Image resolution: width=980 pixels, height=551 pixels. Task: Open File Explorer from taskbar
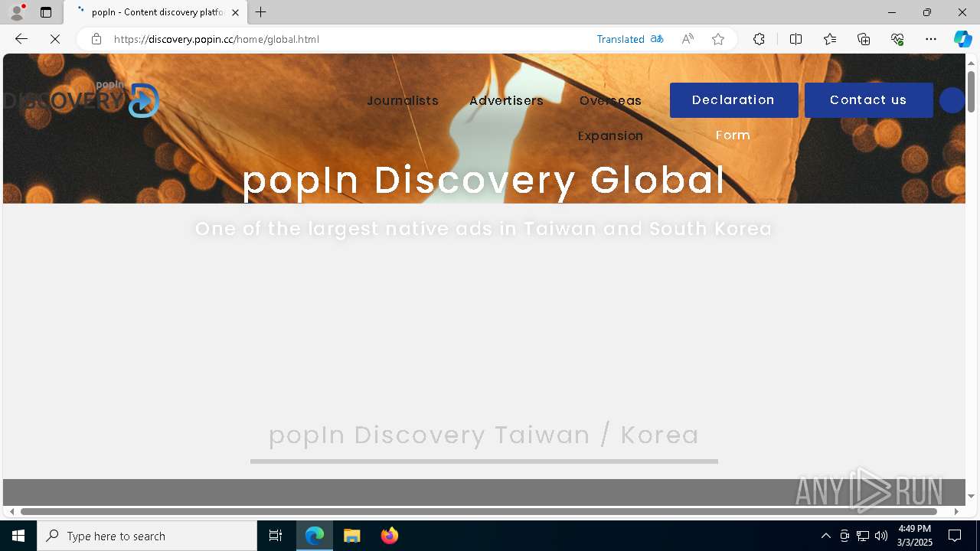click(x=352, y=536)
